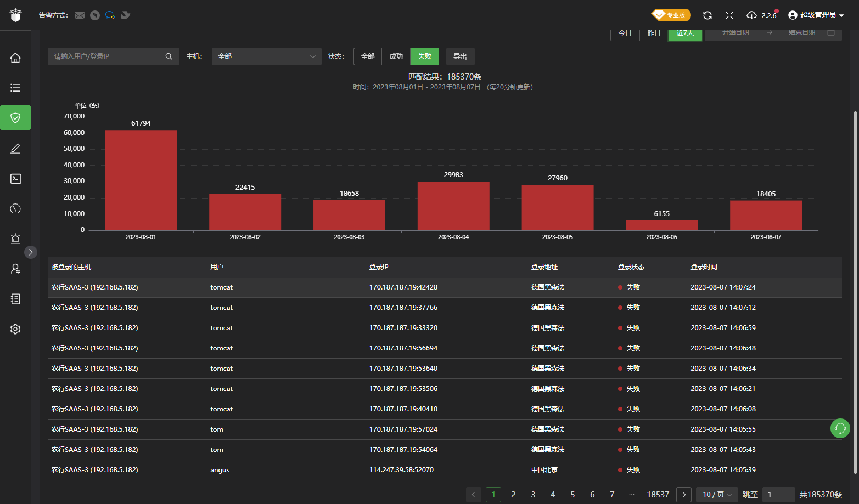The image size is (859, 504).
Task: Click the page vertical scrollbar
Action: coord(855,292)
